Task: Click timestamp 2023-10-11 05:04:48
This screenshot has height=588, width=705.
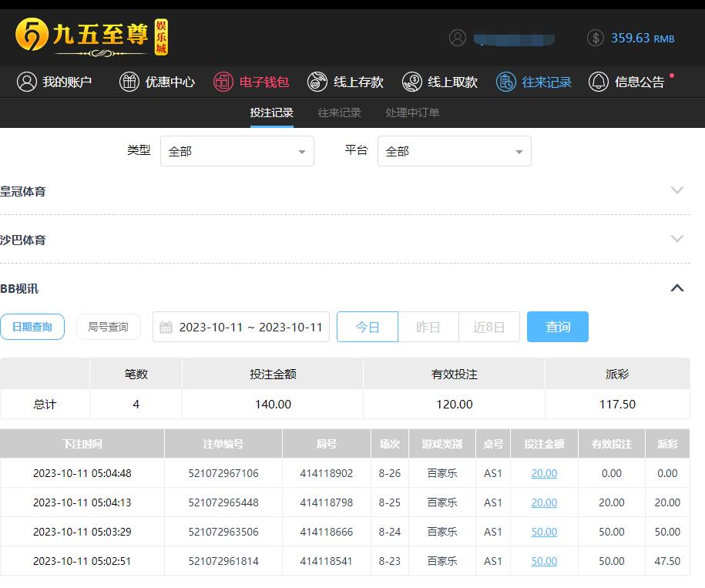Action: click(82, 473)
